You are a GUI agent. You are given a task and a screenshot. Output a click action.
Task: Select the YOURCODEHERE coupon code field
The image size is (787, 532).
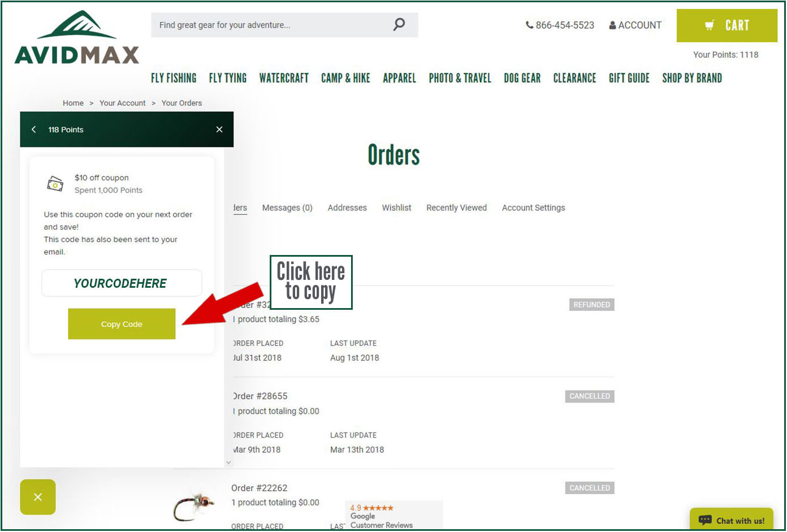click(122, 283)
